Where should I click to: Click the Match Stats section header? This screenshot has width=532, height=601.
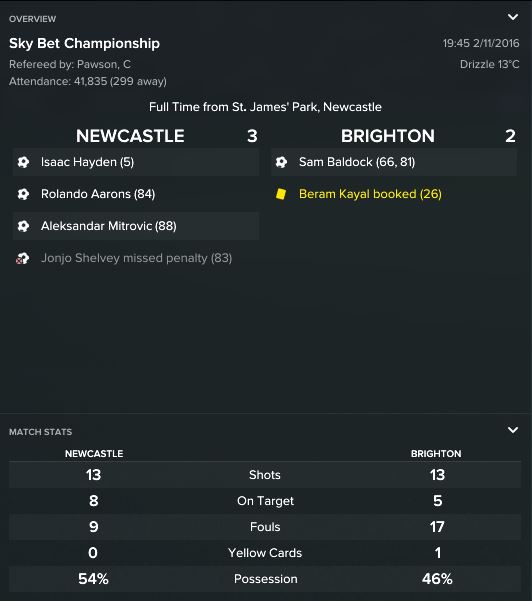[x=41, y=432]
